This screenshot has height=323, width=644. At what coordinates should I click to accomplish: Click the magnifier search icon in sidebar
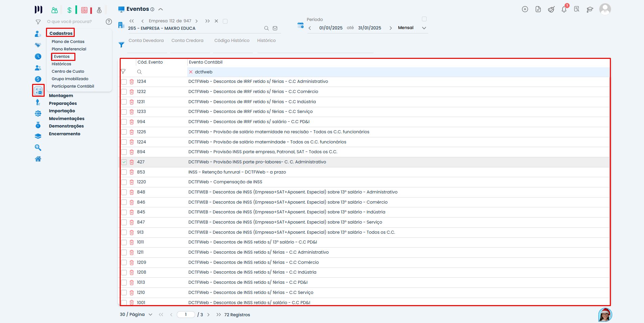coord(38,148)
